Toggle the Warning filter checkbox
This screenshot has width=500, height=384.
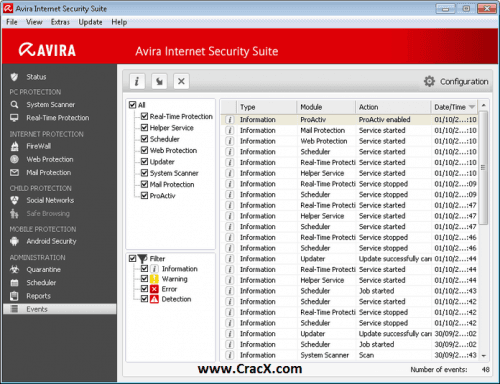tap(144, 279)
